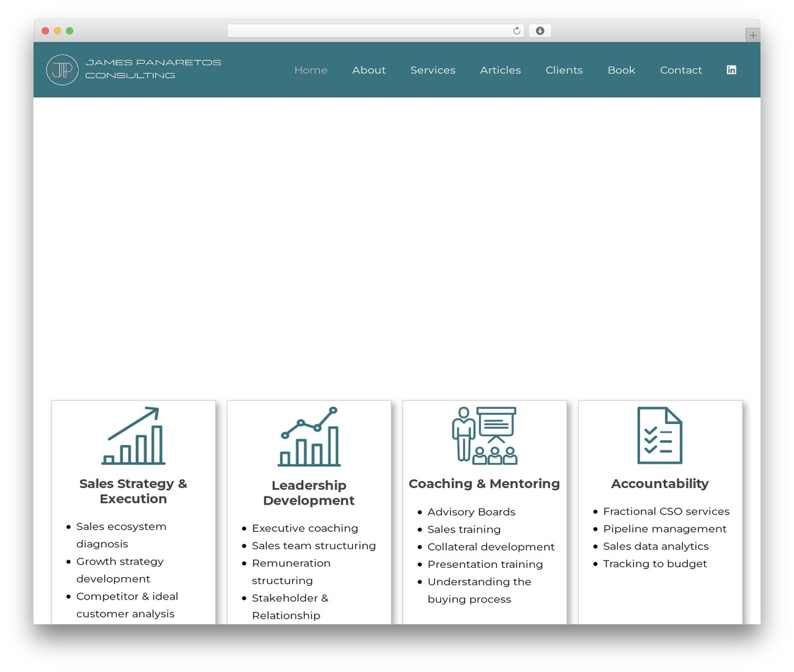Click Competitor & ideal customer analysis bullet

point(127,604)
